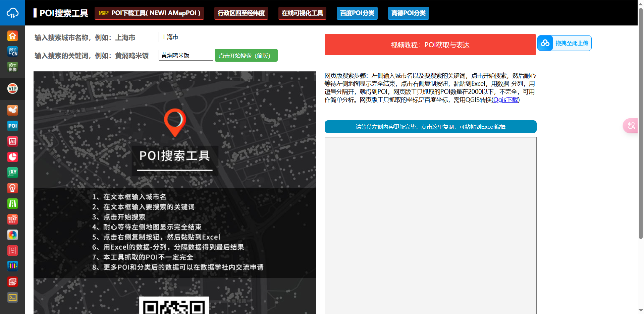Image resolution: width=644 pixels, height=314 pixels.
Task: Open the color wheel tool icon
Action: (12, 235)
